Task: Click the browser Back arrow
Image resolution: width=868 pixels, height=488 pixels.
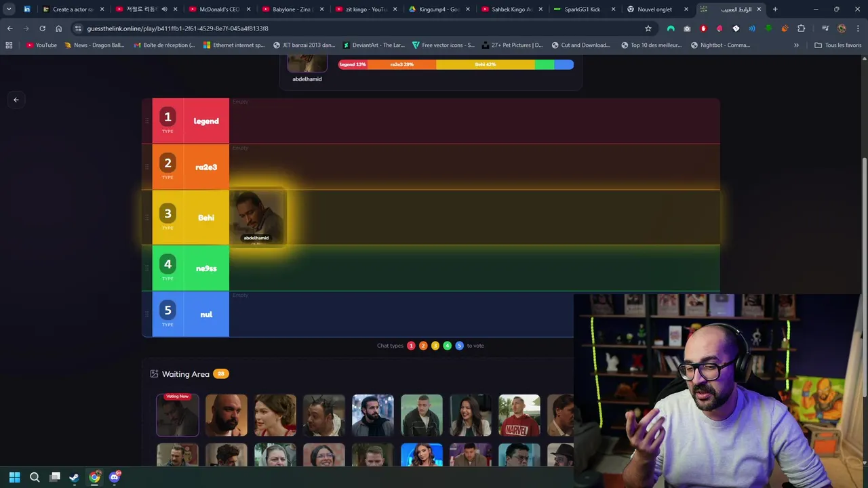Action: click(x=9, y=28)
